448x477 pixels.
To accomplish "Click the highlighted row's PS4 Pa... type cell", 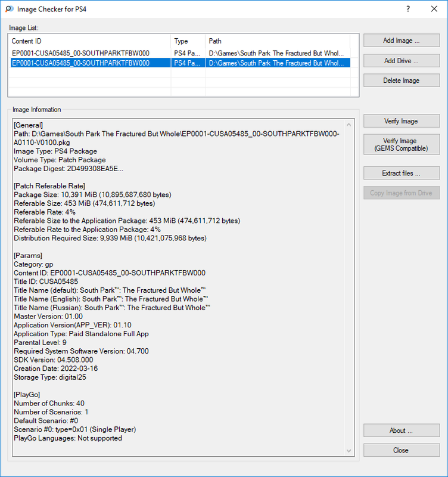I will point(187,63).
